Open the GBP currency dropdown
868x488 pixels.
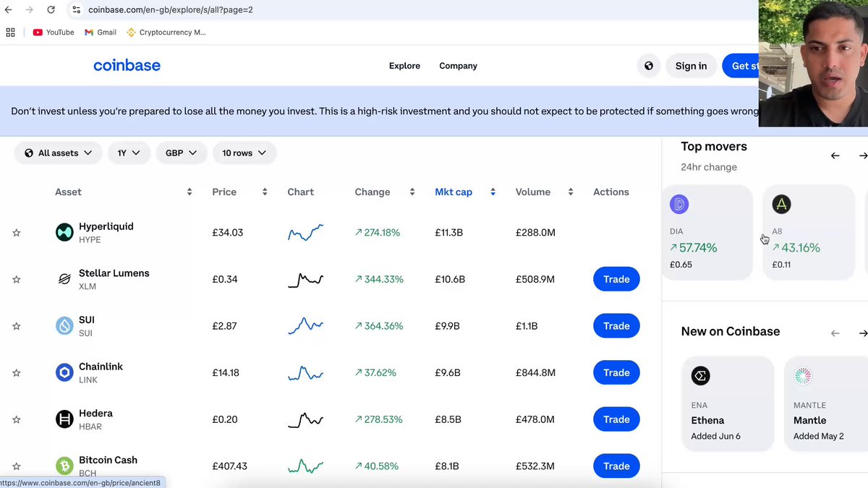[182, 153]
